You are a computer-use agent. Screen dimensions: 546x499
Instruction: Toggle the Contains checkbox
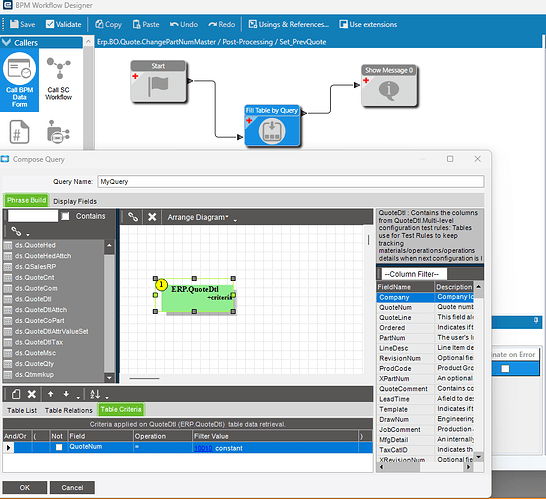tap(65, 216)
